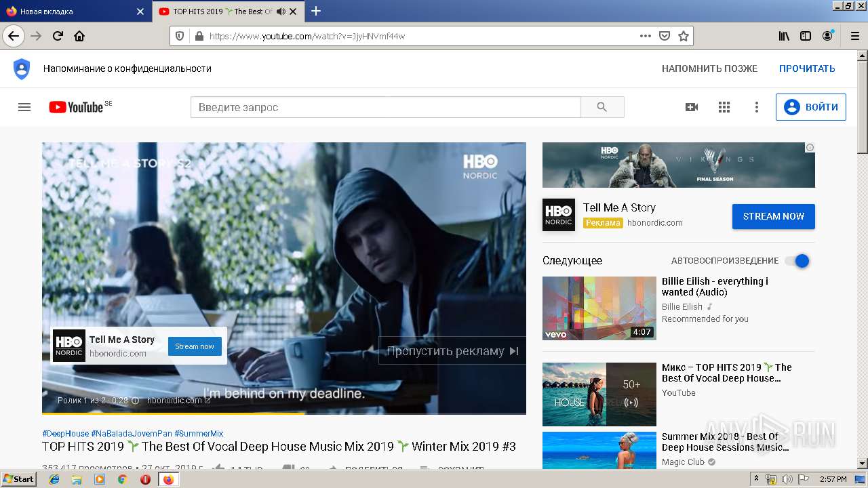This screenshot has height=488, width=868.
Task: Click Stream now on the video overlay
Action: tap(195, 346)
